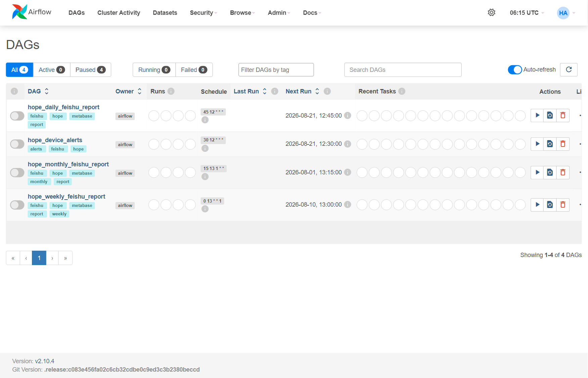Select the Active 0 filter tab
588x378 pixels.
tap(52, 70)
